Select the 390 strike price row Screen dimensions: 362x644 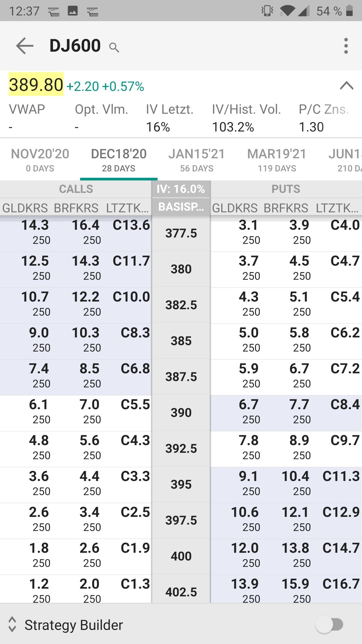(x=181, y=413)
